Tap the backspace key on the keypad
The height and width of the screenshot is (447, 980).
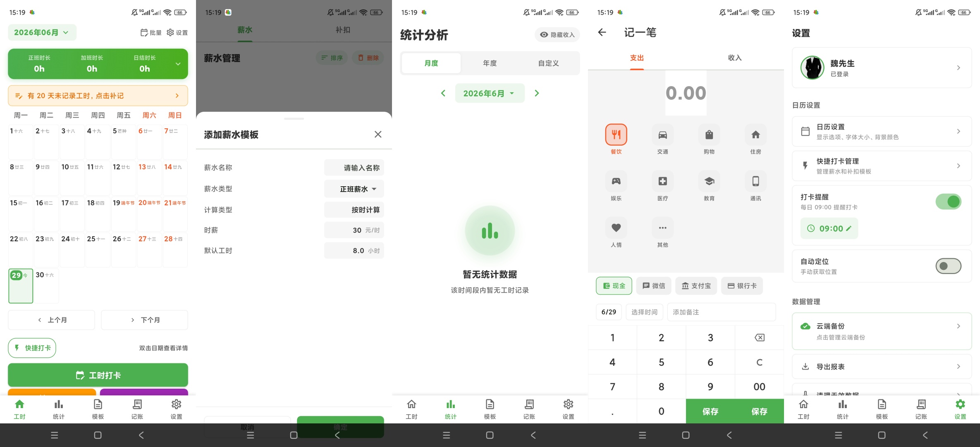[x=760, y=338]
